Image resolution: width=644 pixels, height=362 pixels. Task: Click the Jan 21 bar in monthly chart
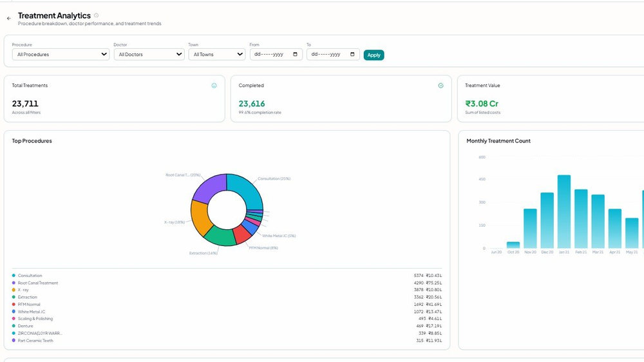pyautogui.click(x=564, y=212)
